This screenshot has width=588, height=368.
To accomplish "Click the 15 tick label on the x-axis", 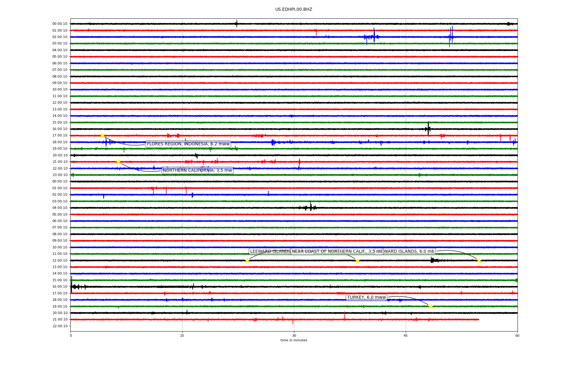I will point(182,335).
